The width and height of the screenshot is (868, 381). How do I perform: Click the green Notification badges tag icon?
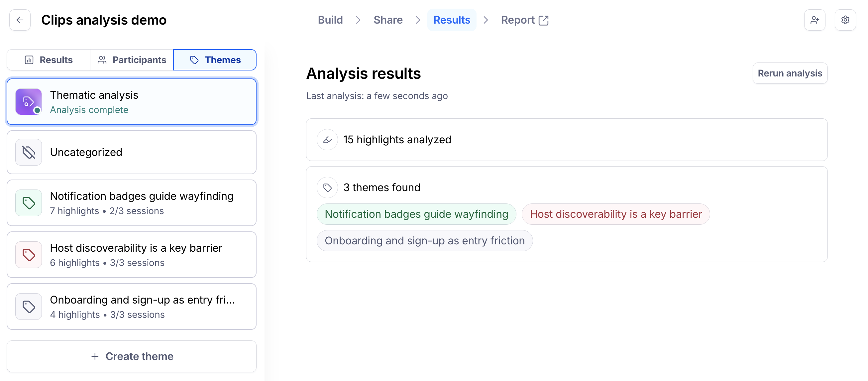tap(29, 203)
